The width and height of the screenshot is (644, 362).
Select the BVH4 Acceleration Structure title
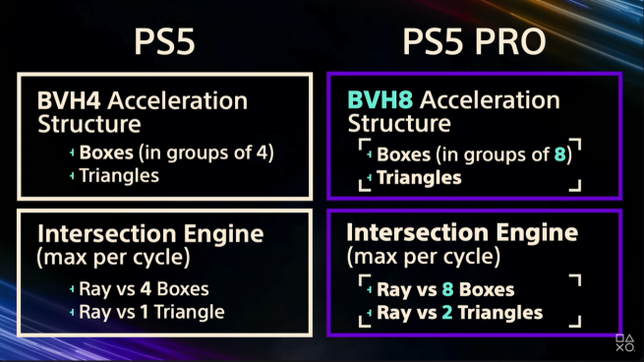pyautogui.click(x=143, y=112)
